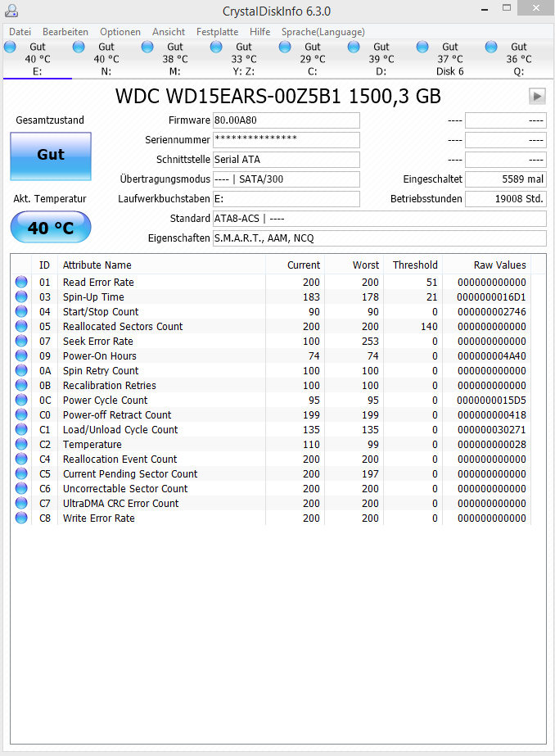Screen dimensions: 555x756
Task: Select the Power-On Hours attribute name
Action: pyautogui.click(x=100, y=355)
